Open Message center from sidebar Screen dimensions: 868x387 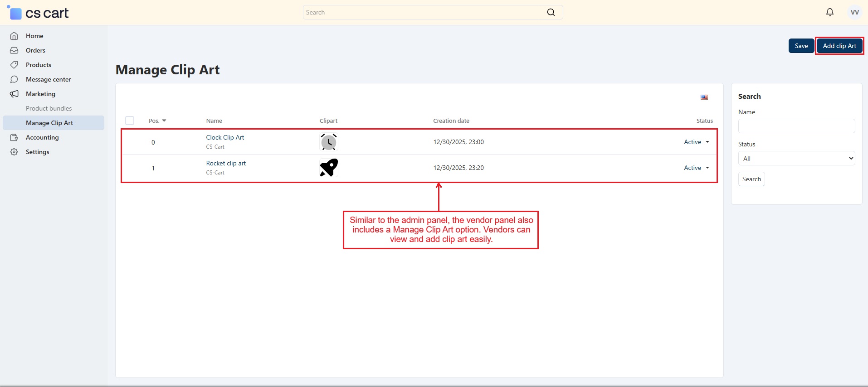tap(48, 79)
